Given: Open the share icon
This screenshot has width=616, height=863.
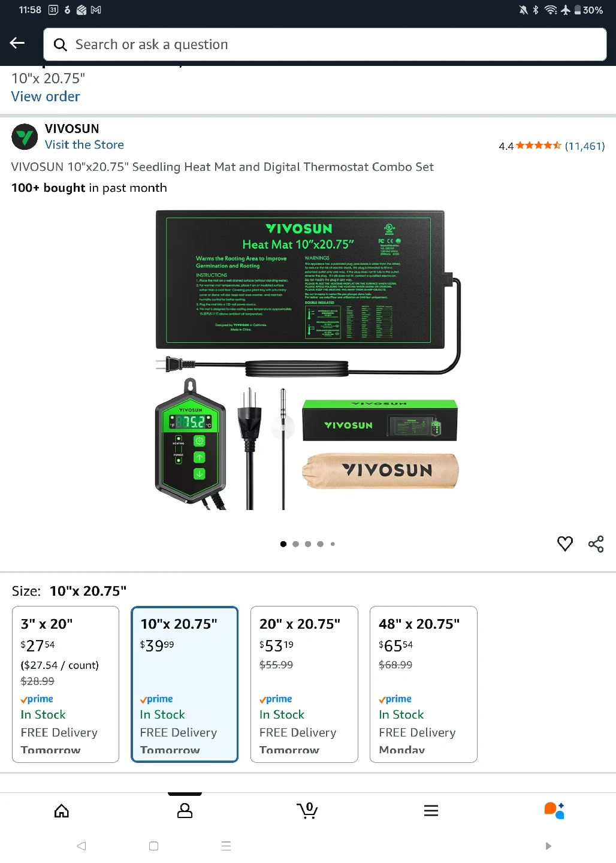Looking at the screenshot, I should [596, 544].
